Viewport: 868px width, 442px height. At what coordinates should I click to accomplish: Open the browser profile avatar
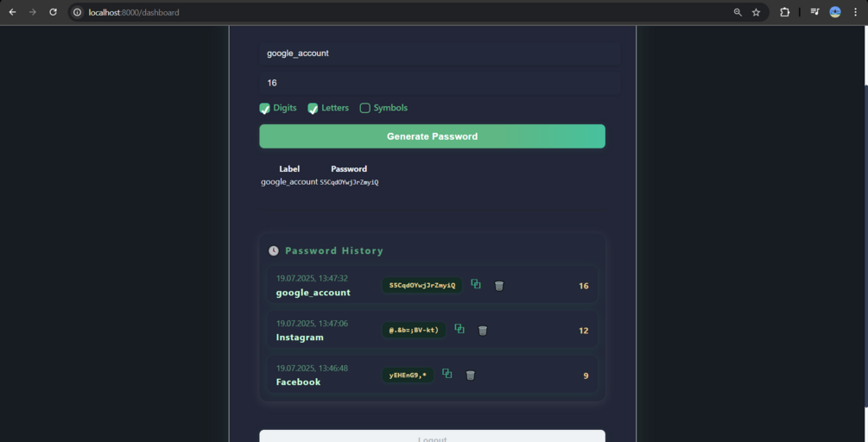pyautogui.click(x=835, y=12)
